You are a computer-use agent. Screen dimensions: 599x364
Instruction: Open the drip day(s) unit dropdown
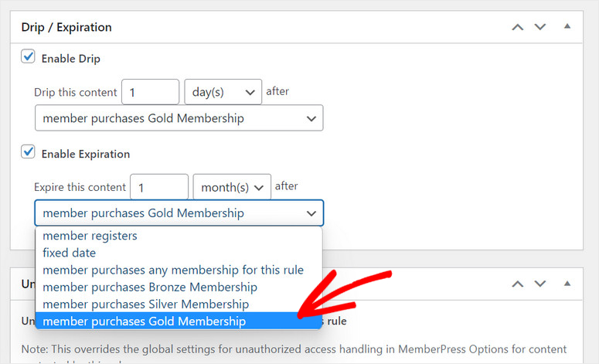click(x=223, y=92)
